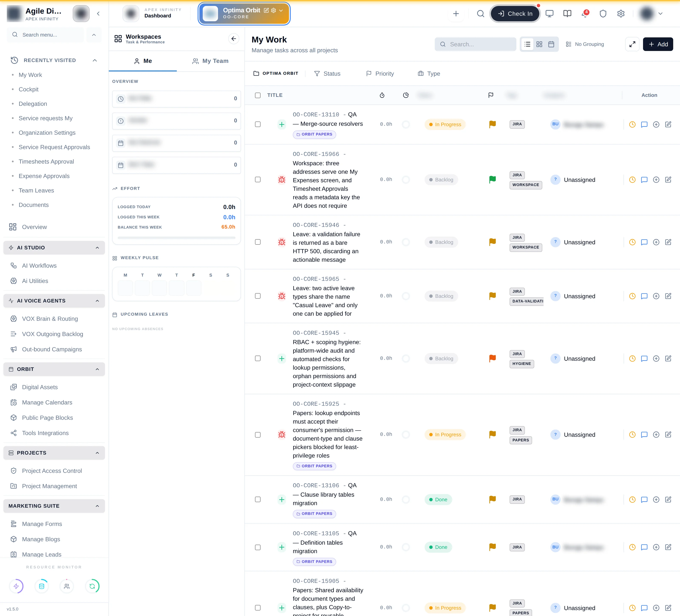The height and width of the screenshot is (616, 680).
Task: Check the OO-CORE-15966 row checkbox
Action: 258,180
